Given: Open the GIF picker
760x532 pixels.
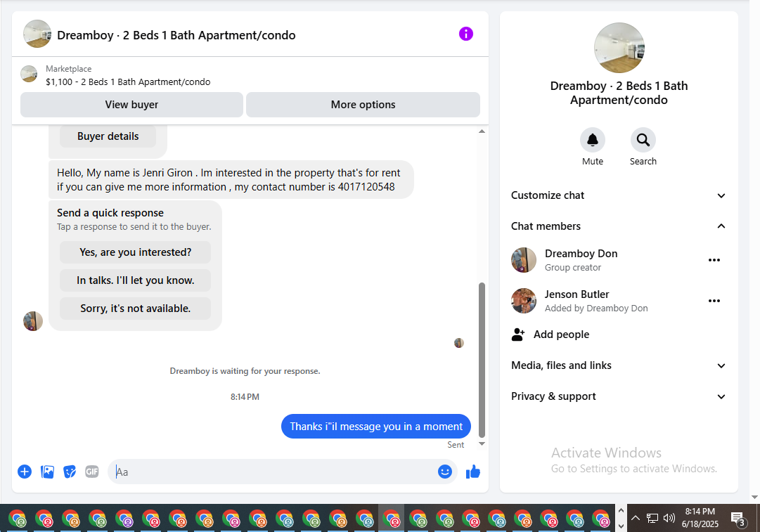Looking at the screenshot, I should pos(92,472).
